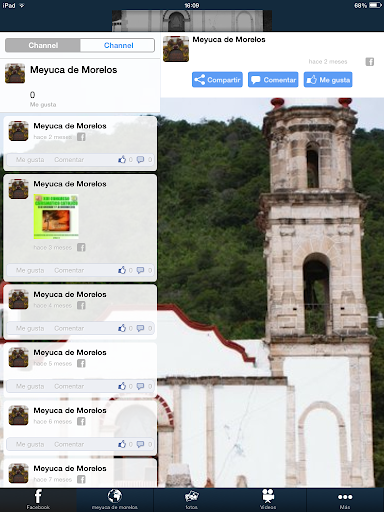Click Facebook icon beside hace 2 meses in detail header
The image size is (384, 512).
coord(370,62)
